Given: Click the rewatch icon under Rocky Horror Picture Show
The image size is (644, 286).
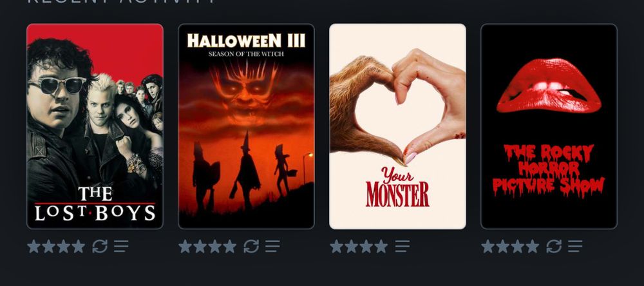Looking at the screenshot, I should [554, 247].
